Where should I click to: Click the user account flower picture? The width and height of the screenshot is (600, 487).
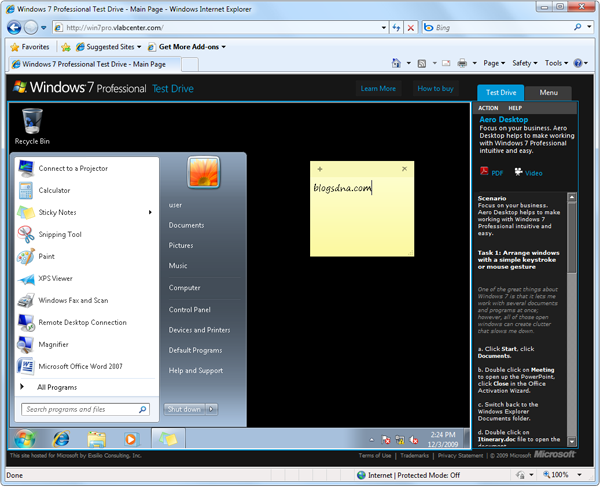click(204, 173)
